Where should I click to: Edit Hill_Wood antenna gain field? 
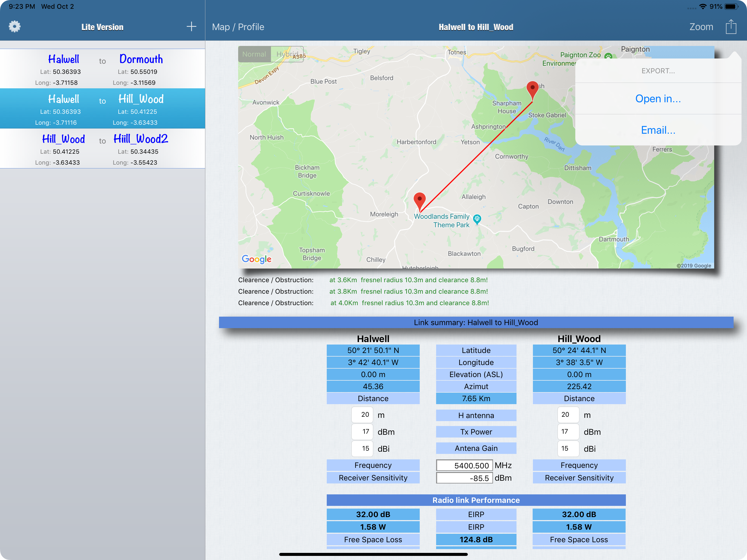coord(568,448)
